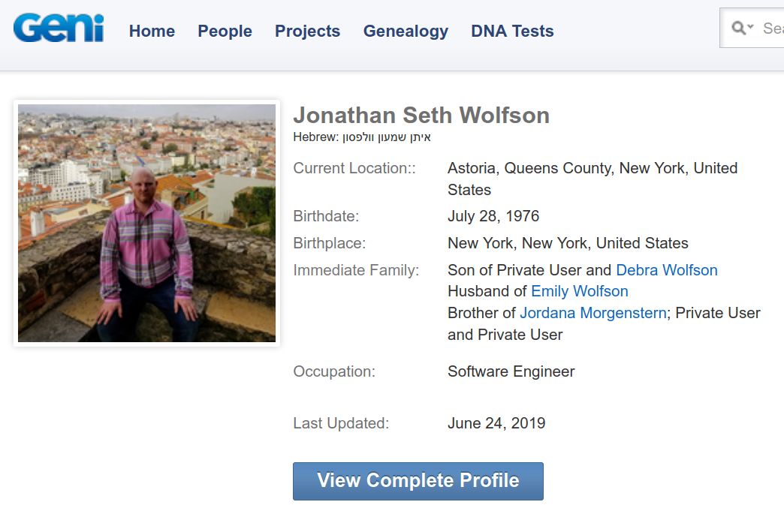
Task: Go to the Home menu
Action: tap(152, 31)
